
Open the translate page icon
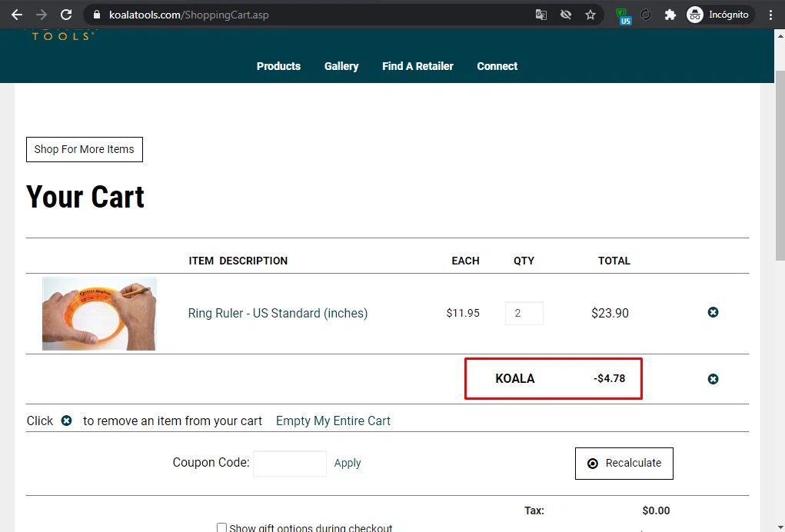click(541, 15)
